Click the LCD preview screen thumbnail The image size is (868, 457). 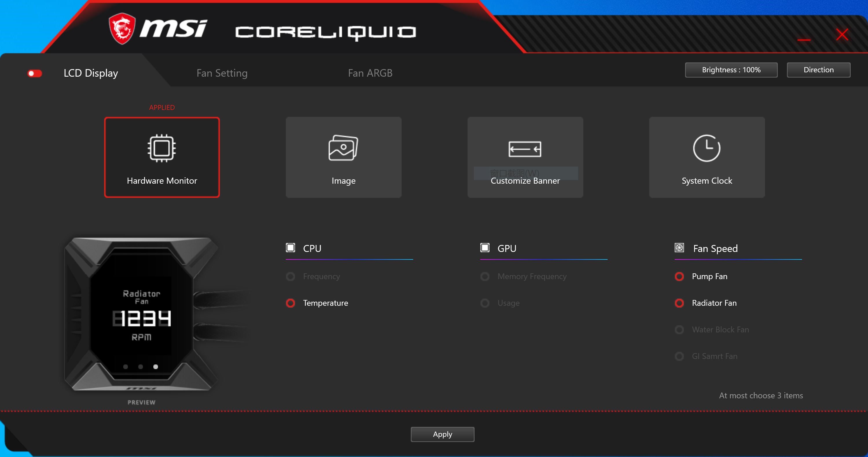coord(141,315)
